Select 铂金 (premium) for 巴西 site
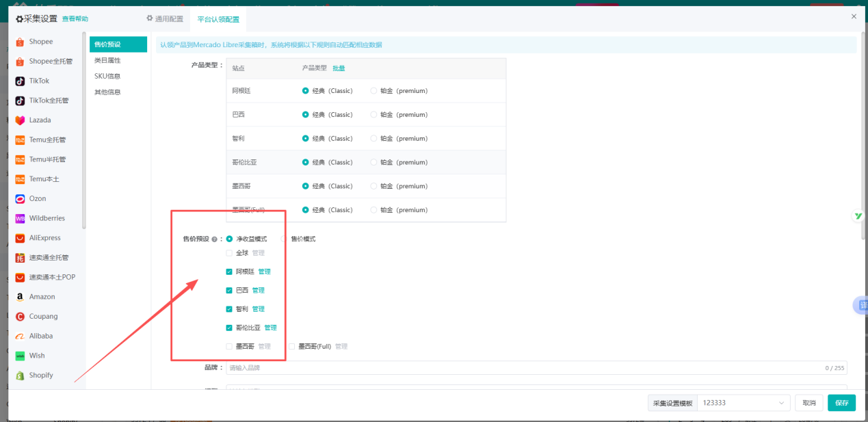Screen dimensions: 868x422 [373, 115]
